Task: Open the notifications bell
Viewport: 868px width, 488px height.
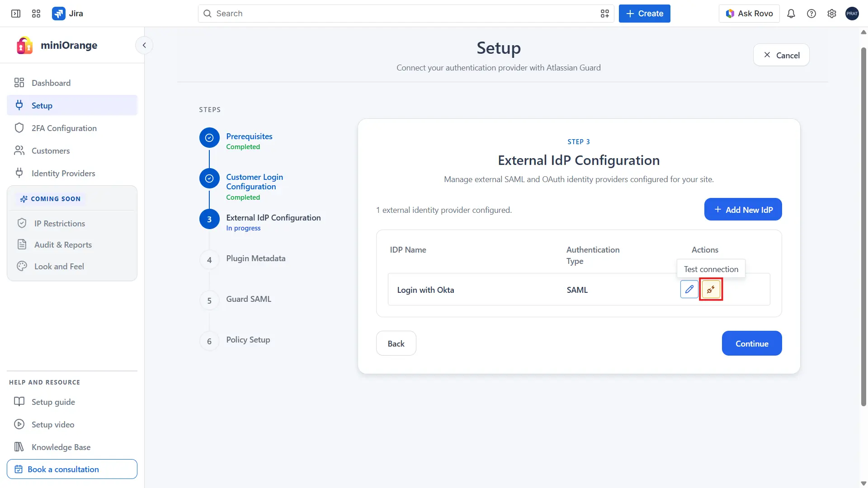Action: (x=791, y=14)
